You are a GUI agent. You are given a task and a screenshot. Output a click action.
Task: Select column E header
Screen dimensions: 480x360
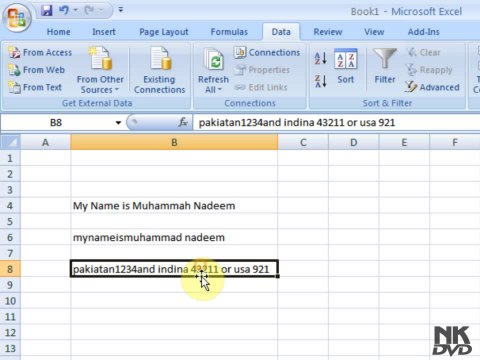(404, 142)
